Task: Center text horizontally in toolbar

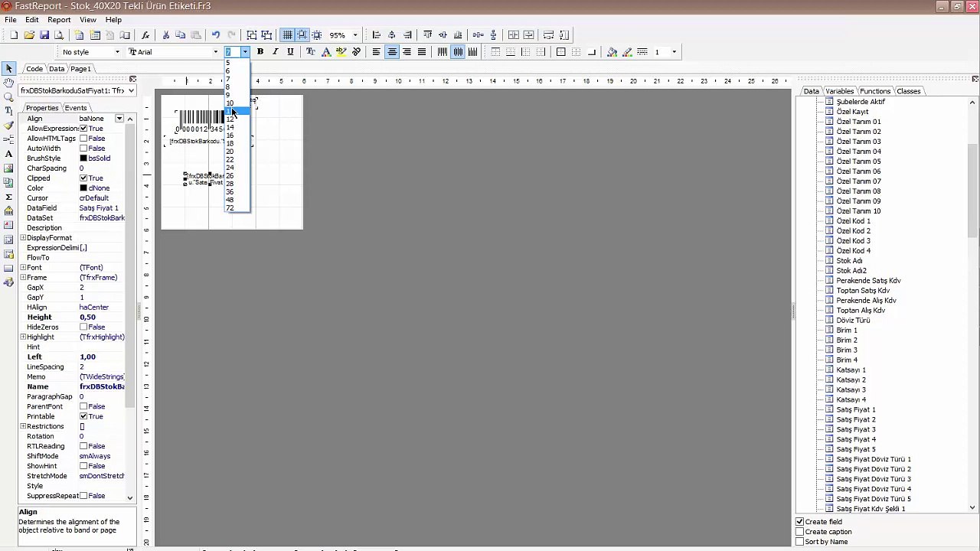Action: click(x=392, y=52)
